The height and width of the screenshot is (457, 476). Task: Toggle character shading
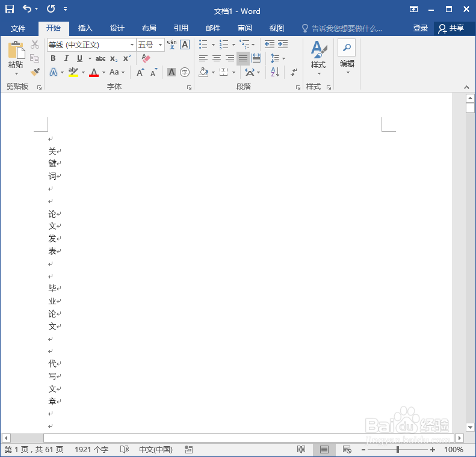(x=172, y=72)
